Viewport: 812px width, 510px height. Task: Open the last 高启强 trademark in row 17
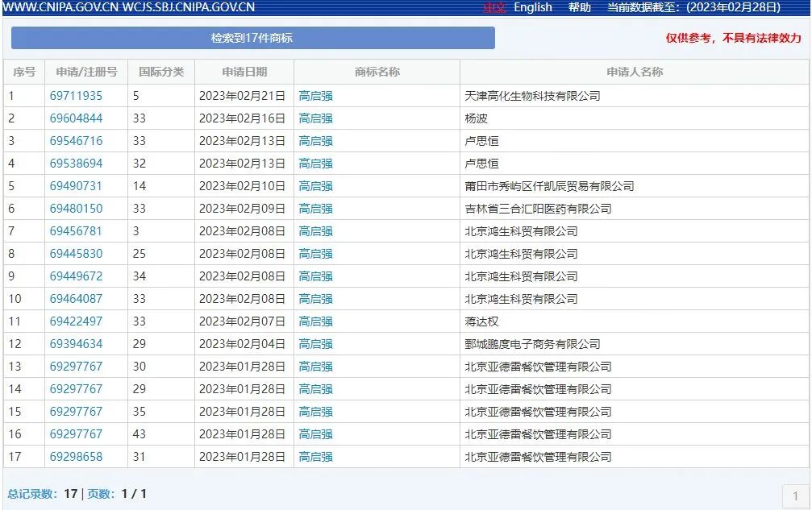tap(316, 456)
